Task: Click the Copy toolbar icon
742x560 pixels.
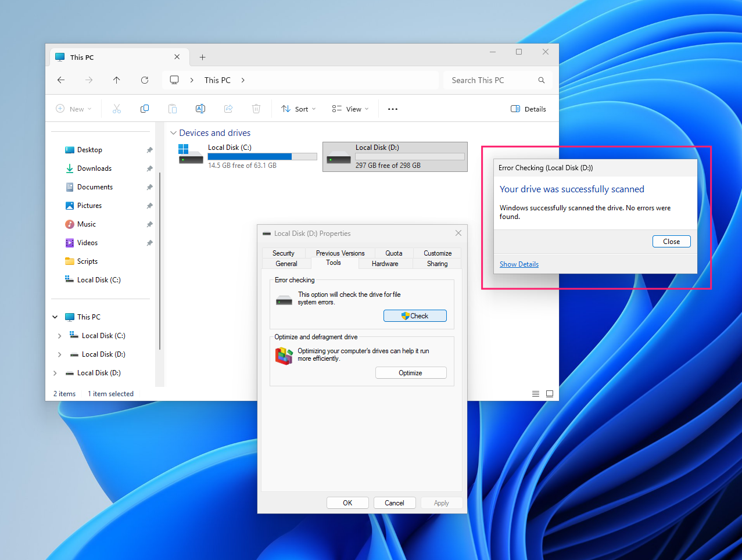Action: (145, 109)
